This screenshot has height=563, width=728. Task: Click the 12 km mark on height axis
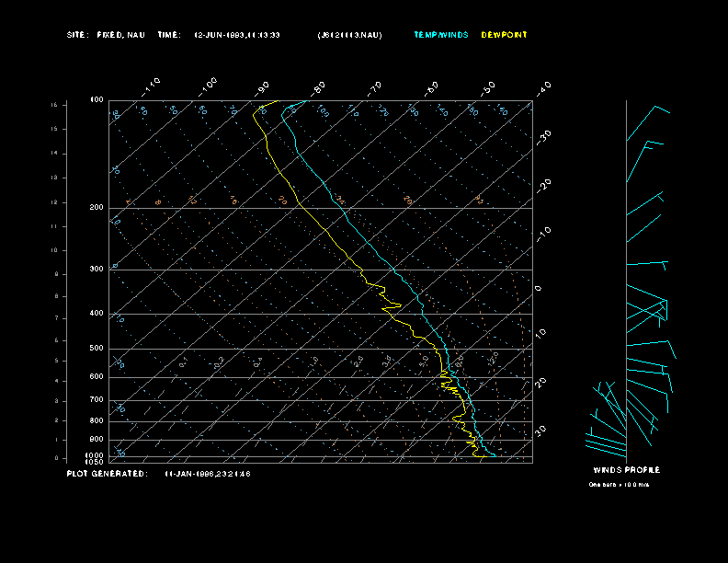pyautogui.click(x=54, y=202)
